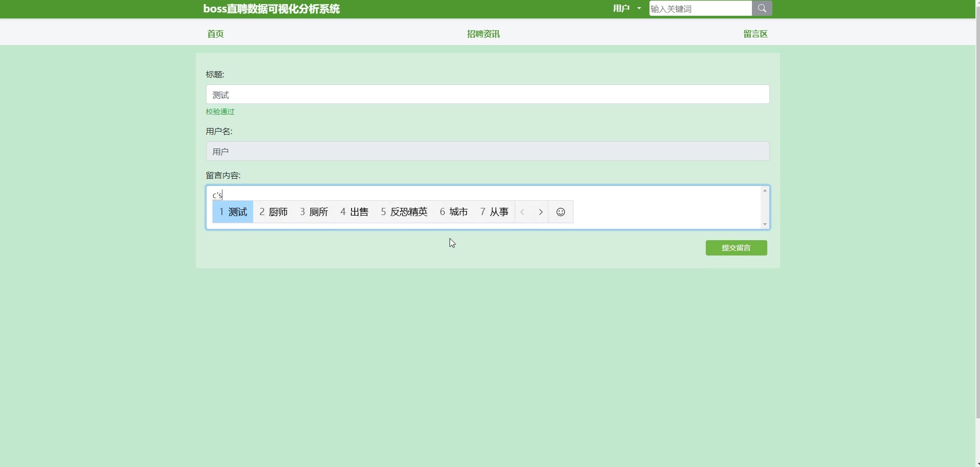Click the boss直聘数据可视化分析系统 site title

click(x=271, y=9)
